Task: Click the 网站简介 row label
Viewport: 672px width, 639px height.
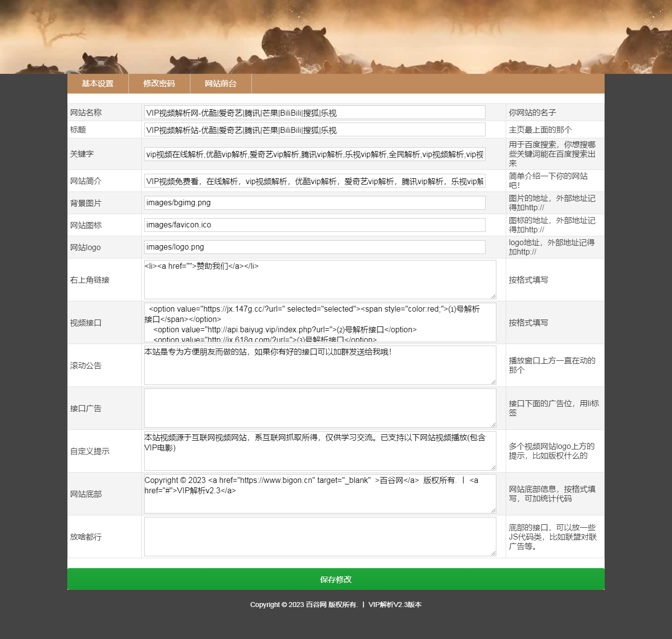Action: (x=86, y=181)
